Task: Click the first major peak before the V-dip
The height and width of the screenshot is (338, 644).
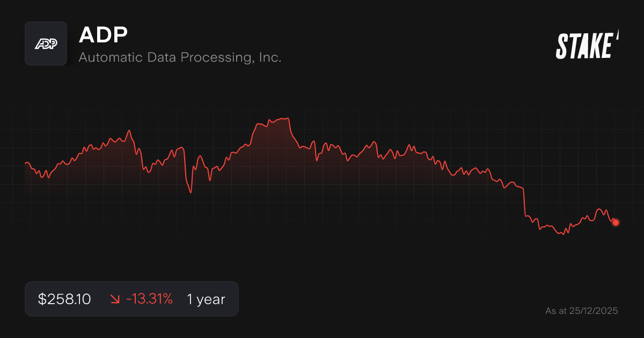Action: (129, 130)
